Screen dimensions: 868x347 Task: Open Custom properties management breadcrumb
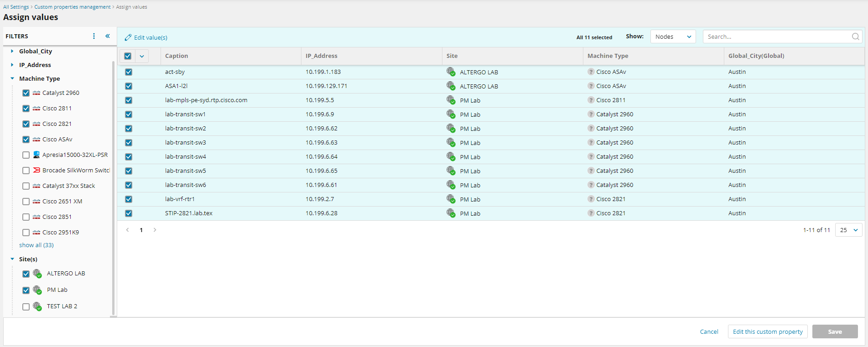coord(73,7)
